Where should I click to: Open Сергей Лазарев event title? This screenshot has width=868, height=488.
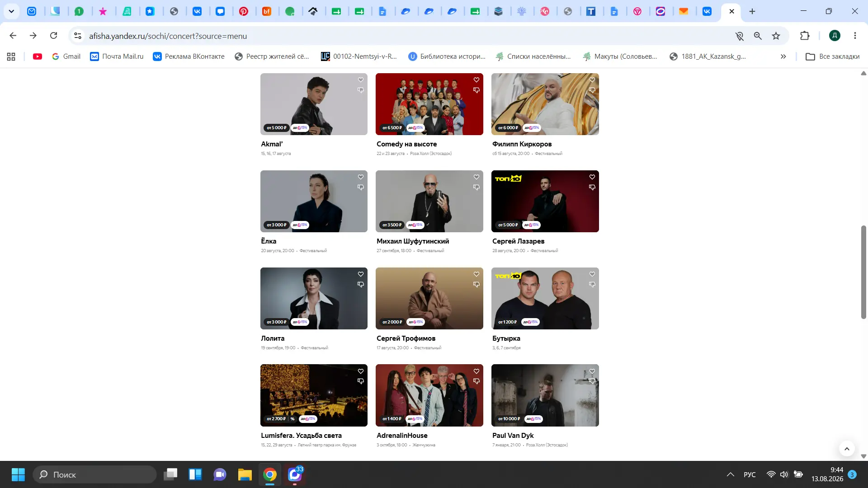518,241
